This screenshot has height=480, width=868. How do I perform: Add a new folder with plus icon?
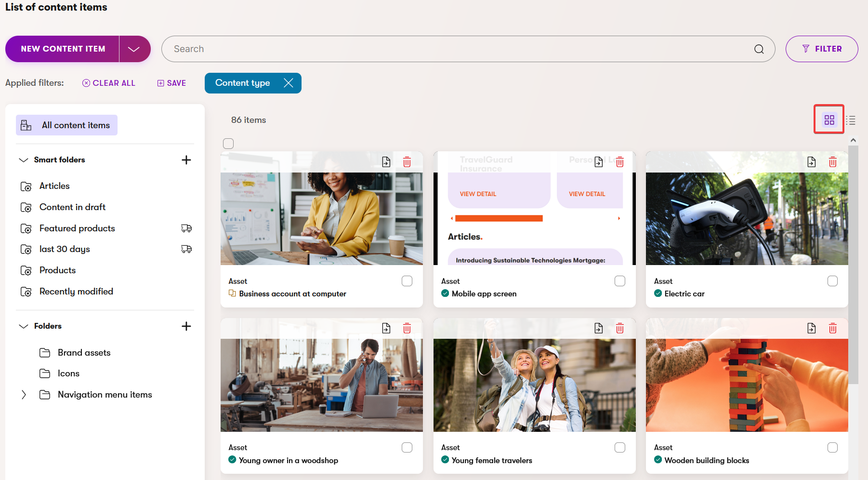(x=186, y=326)
